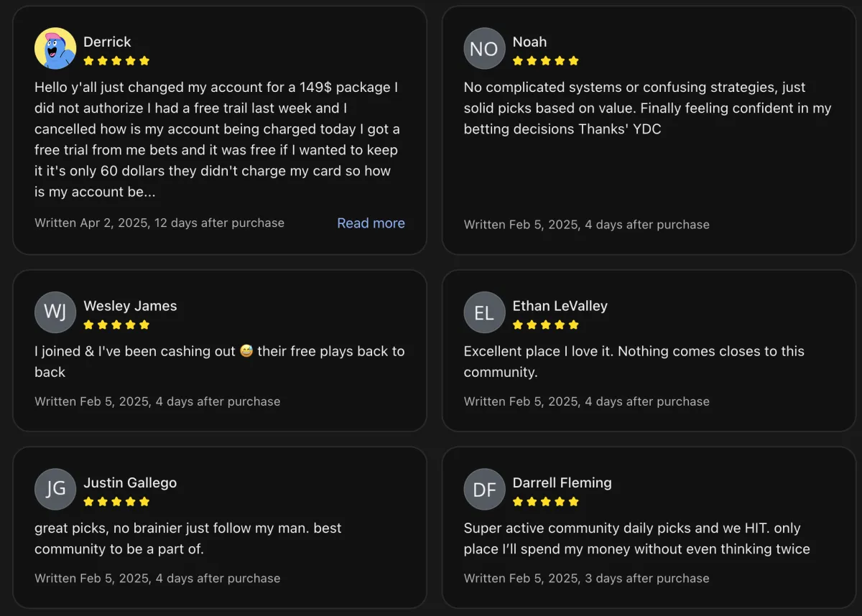Click Noah's review text about solid picks
Image resolution: width=862 pixels, height=616 pixels.
click(647, 108)
